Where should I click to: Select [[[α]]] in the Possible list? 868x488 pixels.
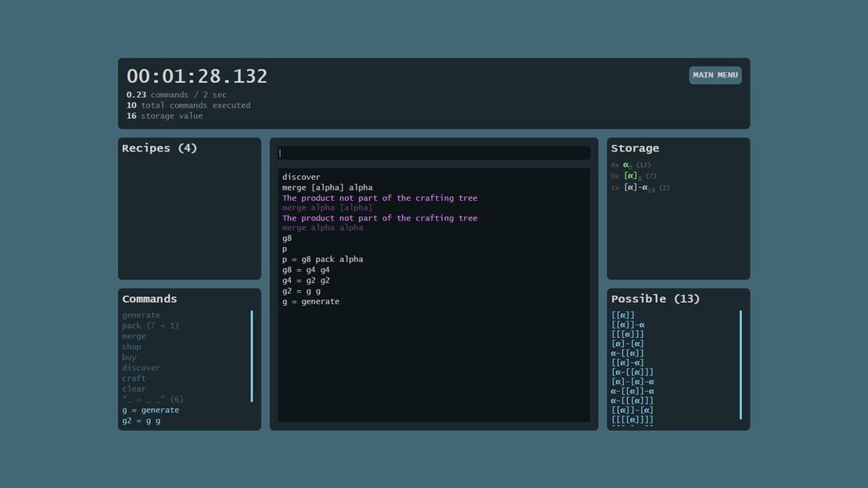(x=628, y=334)
